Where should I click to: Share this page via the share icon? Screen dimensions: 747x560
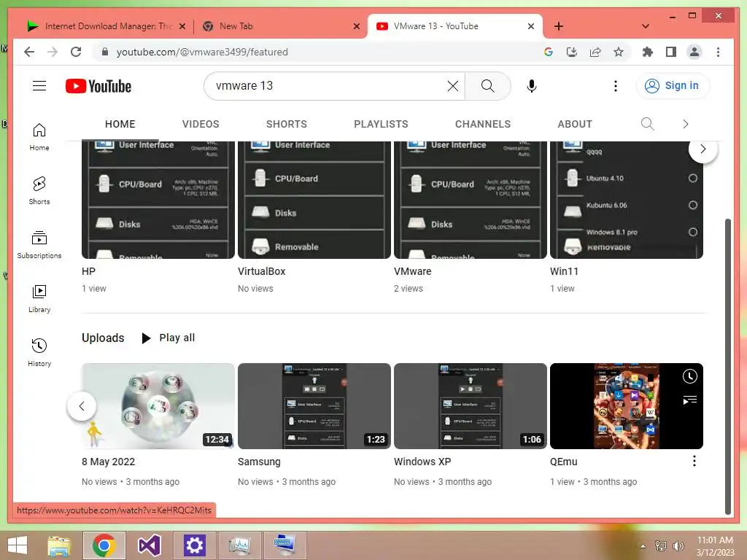[595, 52]
